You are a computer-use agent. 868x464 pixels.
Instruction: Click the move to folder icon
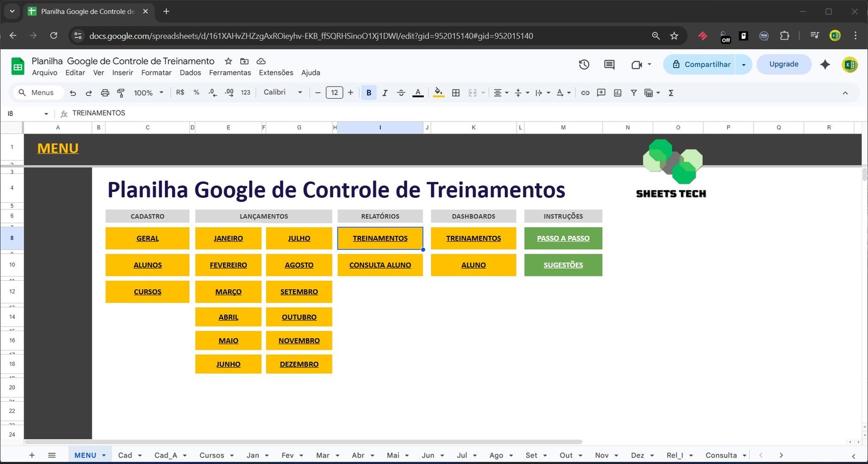click(x=245, y=61)
